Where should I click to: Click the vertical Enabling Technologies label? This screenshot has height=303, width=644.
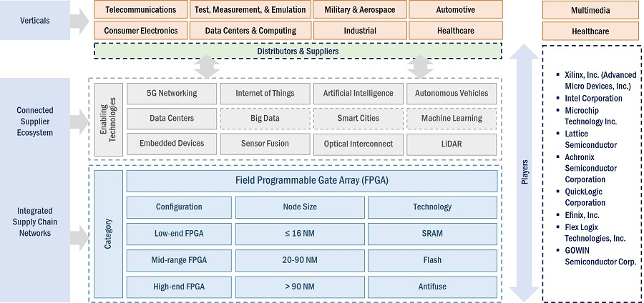(x=109, y=119)
